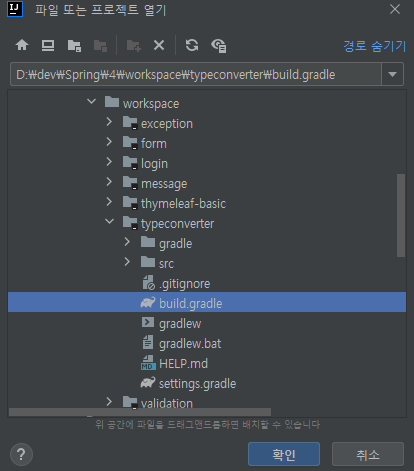Viewport: 414px width, 471px height.
Task: Select the message folder name
Action: click(x=164, y=184)
